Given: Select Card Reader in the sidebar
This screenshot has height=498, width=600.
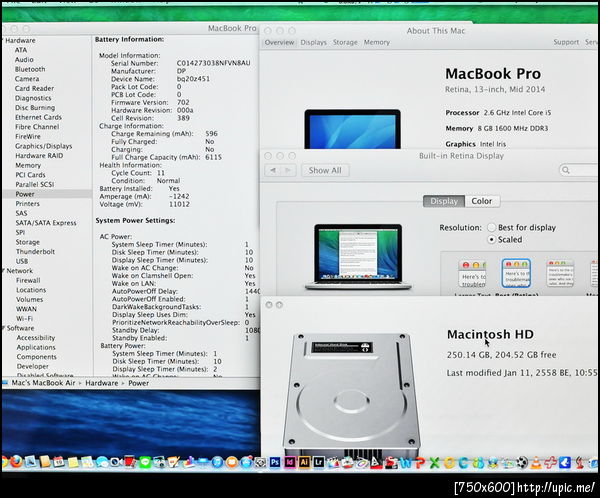Looking at the screenshot, I should [x=34, y=88].
